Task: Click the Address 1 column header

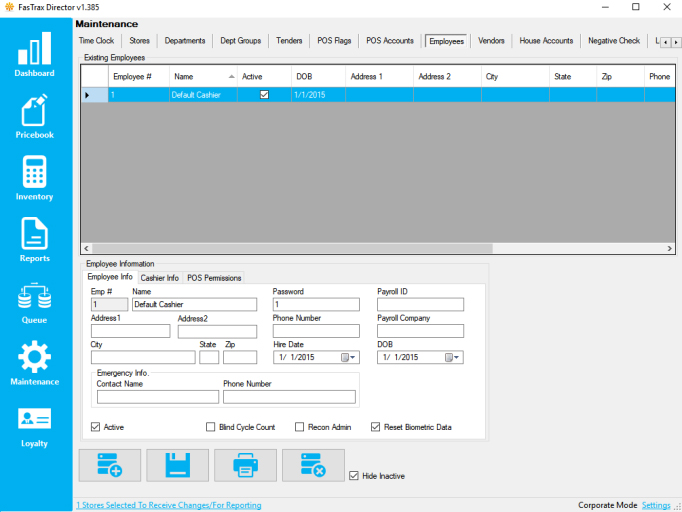Action: pos(379,77)
